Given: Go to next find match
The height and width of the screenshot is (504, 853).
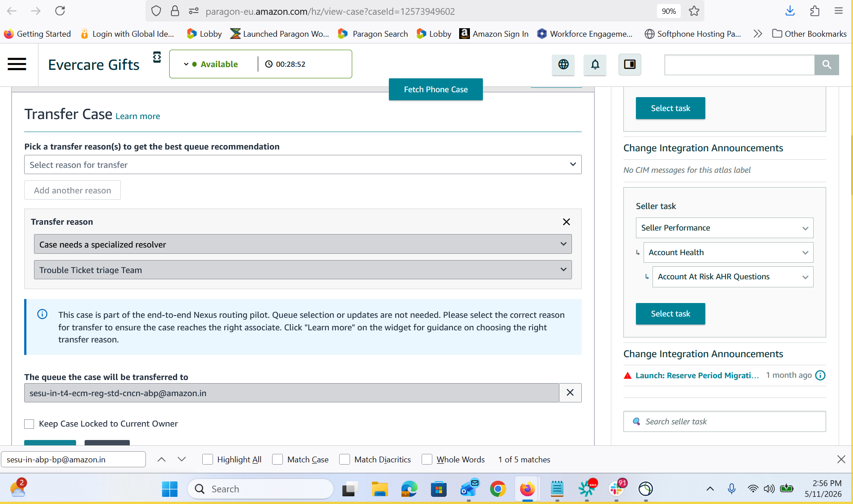Looking at the screenshot, I should pos(181,459).
